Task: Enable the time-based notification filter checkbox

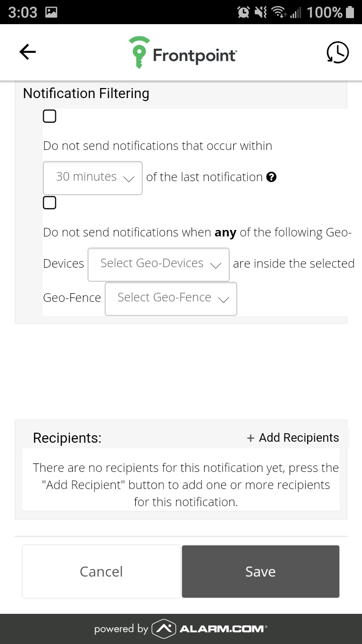Action: (x=49, y=116)
